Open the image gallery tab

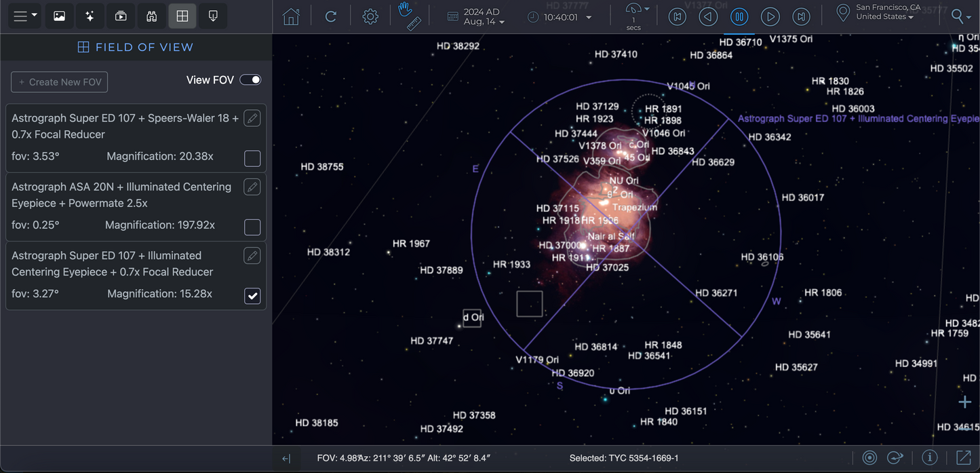[x=60, y=16]
